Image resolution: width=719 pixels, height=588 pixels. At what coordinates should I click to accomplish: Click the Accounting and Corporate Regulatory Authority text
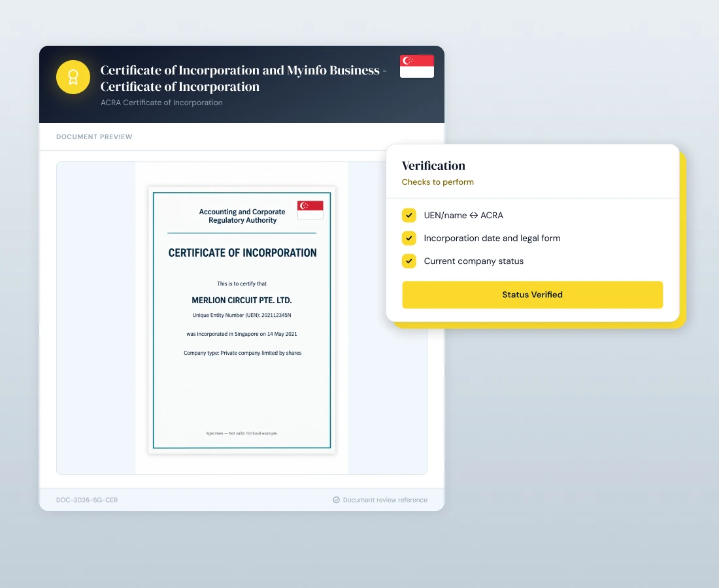pyautogui.click(x=242, y=216)
